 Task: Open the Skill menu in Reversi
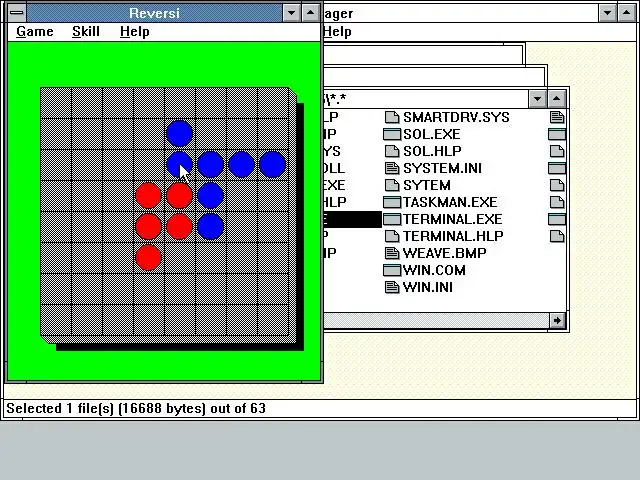[x=86, y=31]
